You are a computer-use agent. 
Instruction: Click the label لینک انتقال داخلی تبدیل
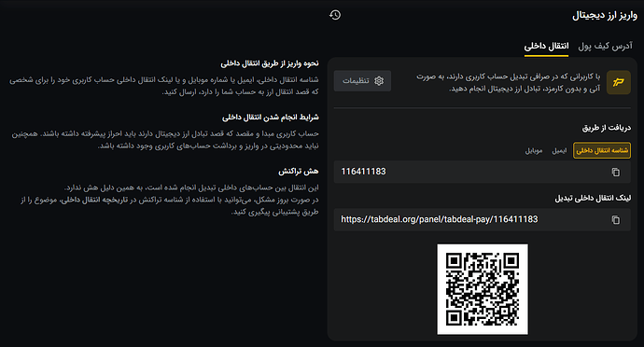point(593,199)
